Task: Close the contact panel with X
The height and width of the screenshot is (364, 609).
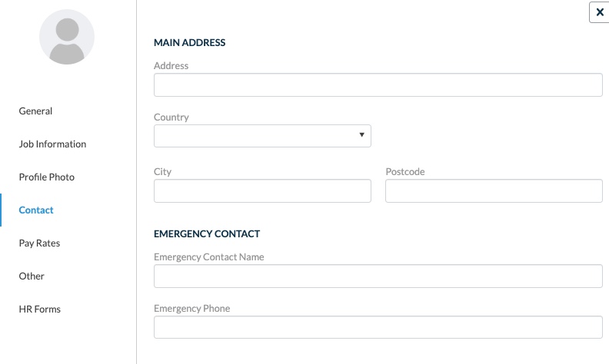Action: click(600, 12)
